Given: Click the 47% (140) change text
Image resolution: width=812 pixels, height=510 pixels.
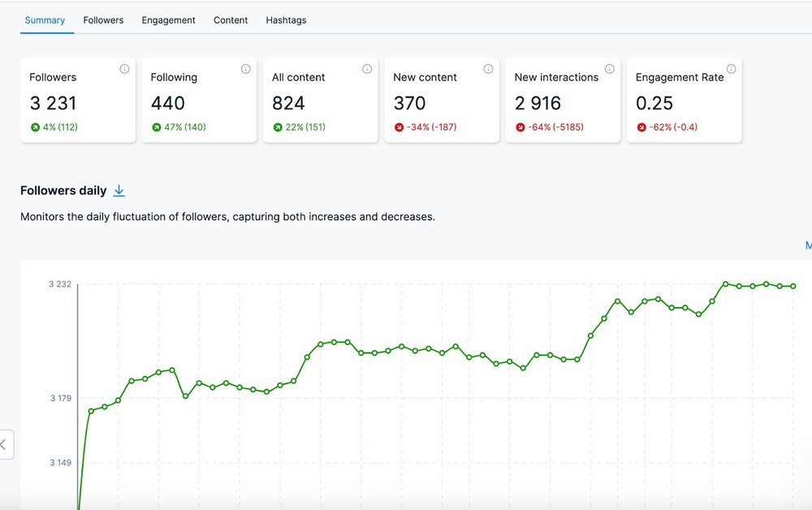Looking at the screenshot, I should click(185, 127).
